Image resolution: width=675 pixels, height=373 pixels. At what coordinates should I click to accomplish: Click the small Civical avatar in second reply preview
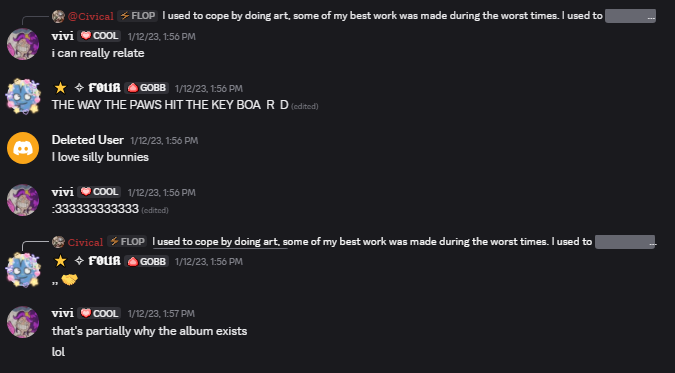coord(58,242)
